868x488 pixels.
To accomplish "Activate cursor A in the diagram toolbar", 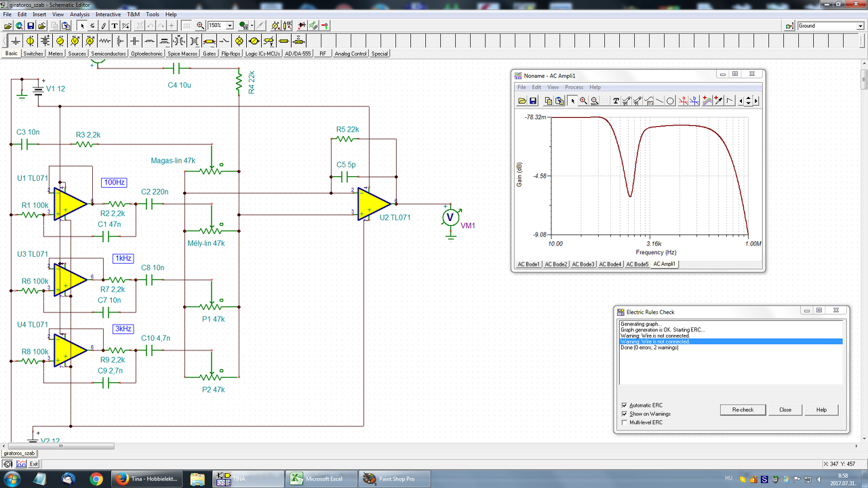I will (684, 101).
